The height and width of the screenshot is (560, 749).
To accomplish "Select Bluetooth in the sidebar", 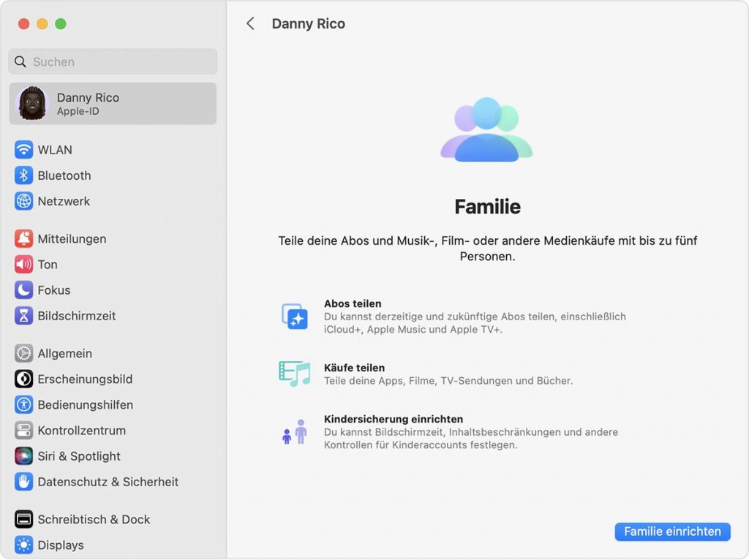I will click(63, 175).
